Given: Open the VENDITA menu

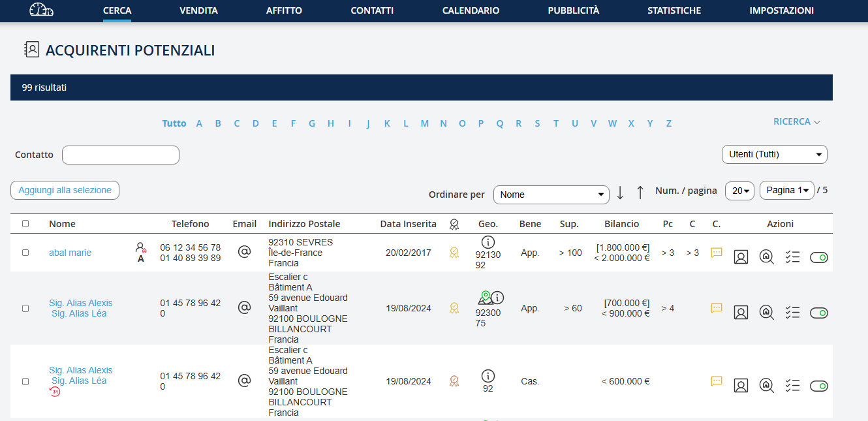Looking at the screenshot, I should point(198,10).
